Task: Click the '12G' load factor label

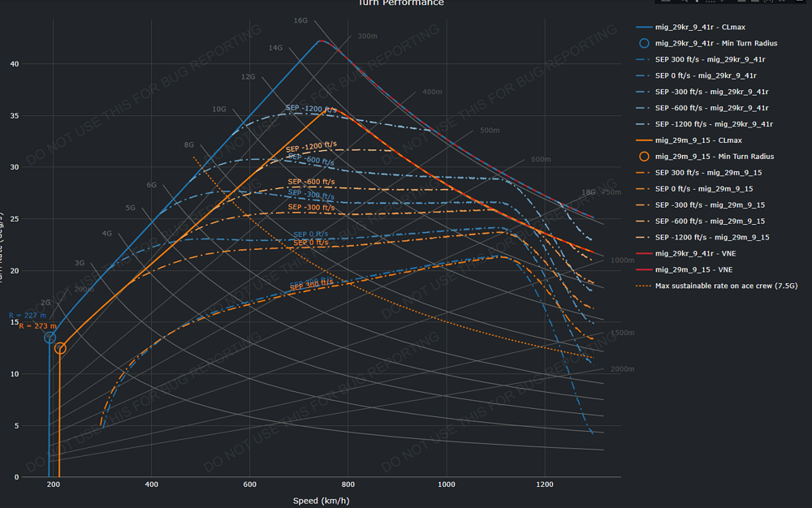Action: click(248, 76)
